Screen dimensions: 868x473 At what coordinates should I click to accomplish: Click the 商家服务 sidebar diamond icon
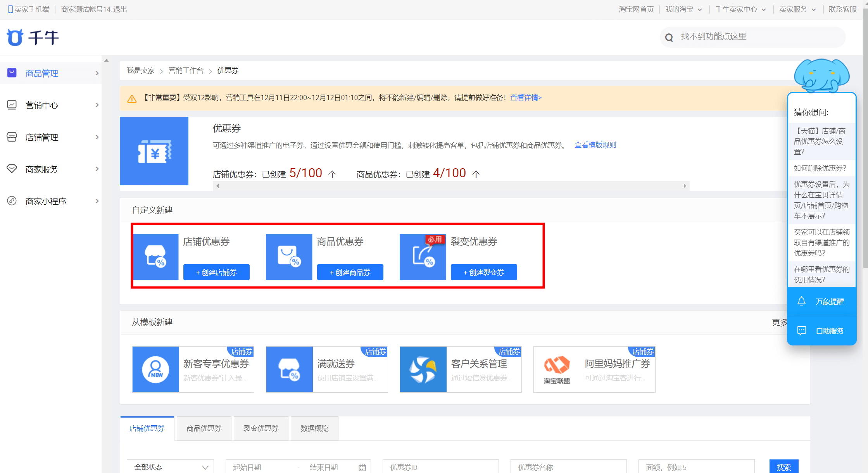coord(12,169)
